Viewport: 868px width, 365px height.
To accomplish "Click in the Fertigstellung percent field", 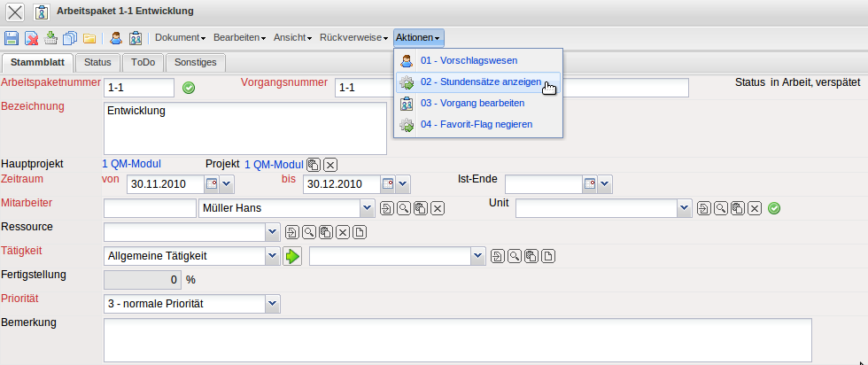I will 143,280.
